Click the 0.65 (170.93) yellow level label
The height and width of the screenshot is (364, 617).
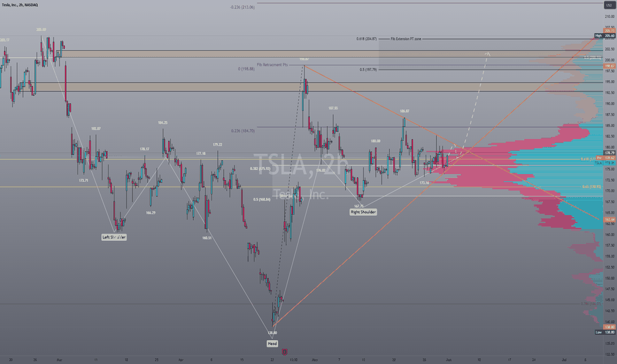pos(591,187)
